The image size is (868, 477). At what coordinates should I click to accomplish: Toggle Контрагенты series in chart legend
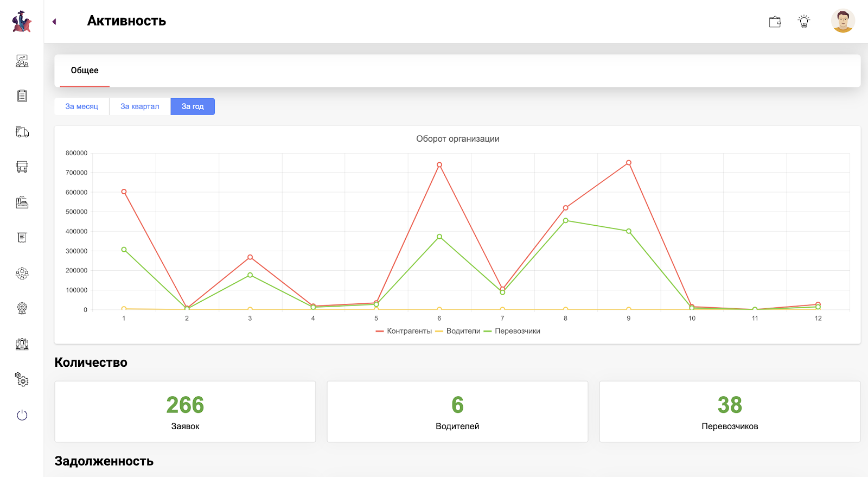pos(404,331)
